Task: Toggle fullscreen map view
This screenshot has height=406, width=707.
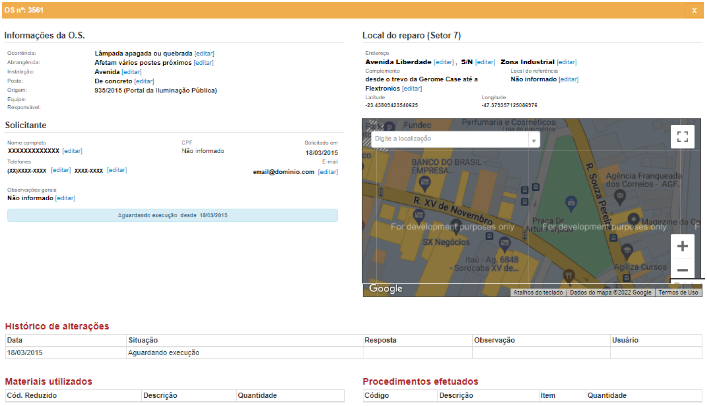Action: click(682, 137)
